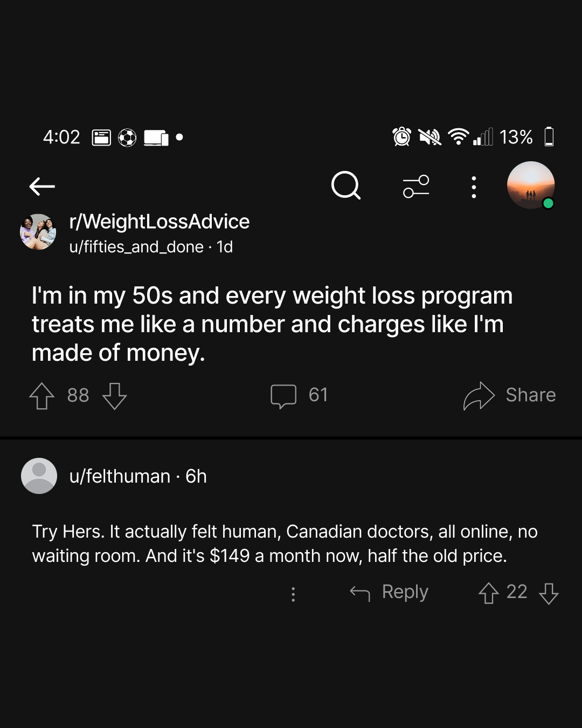Image resolution: width=582 pixels, height=728 pixels.
Task: Tap the r/WeightLossAdvice community avatar
Action: pos(38,232)
